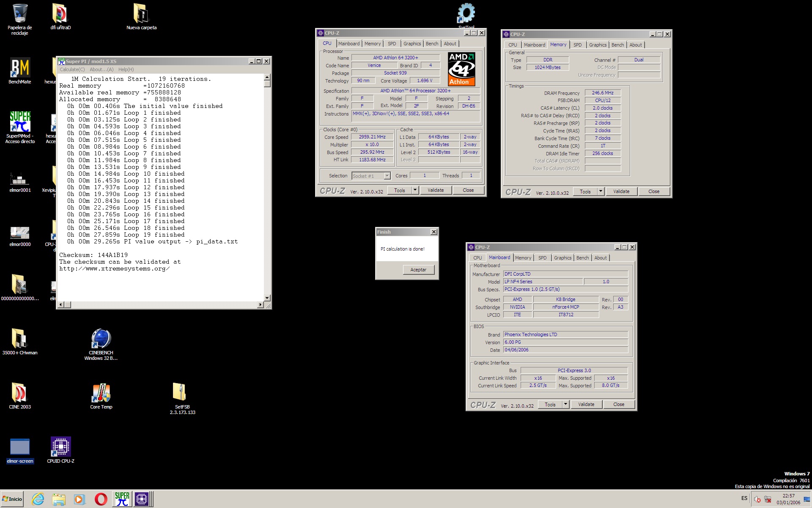Click the DRAM Frequency 246.6 MHz value

pyautogui.click(x=603, y=93)
